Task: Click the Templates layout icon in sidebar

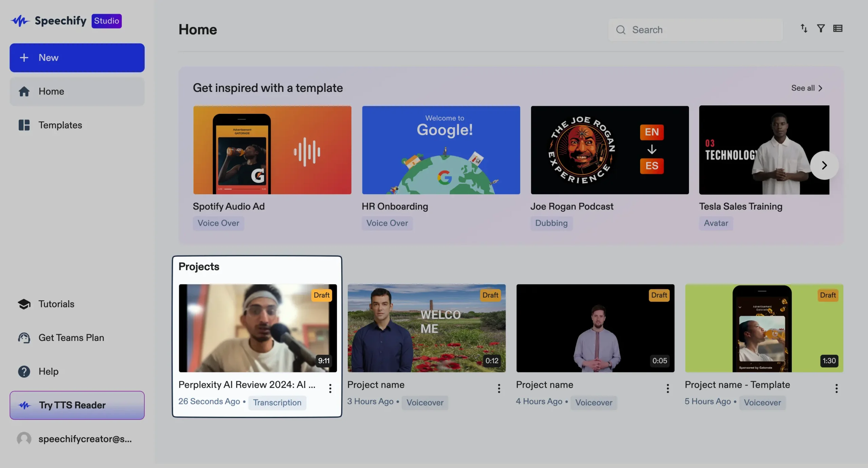Action: point(24,125)
